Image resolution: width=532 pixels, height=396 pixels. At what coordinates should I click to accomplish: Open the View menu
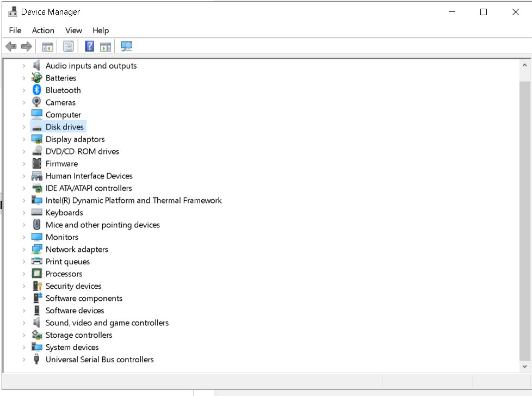tap(73, 30)
